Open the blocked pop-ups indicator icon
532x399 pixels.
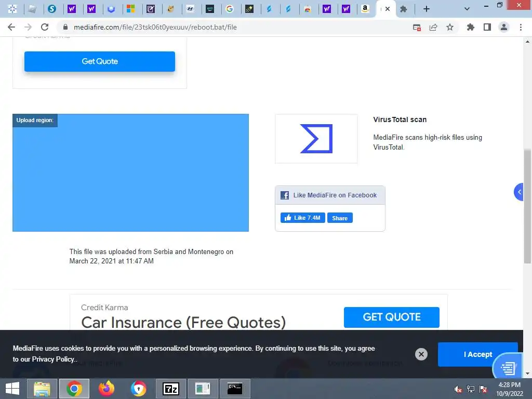tap(417, 27)
